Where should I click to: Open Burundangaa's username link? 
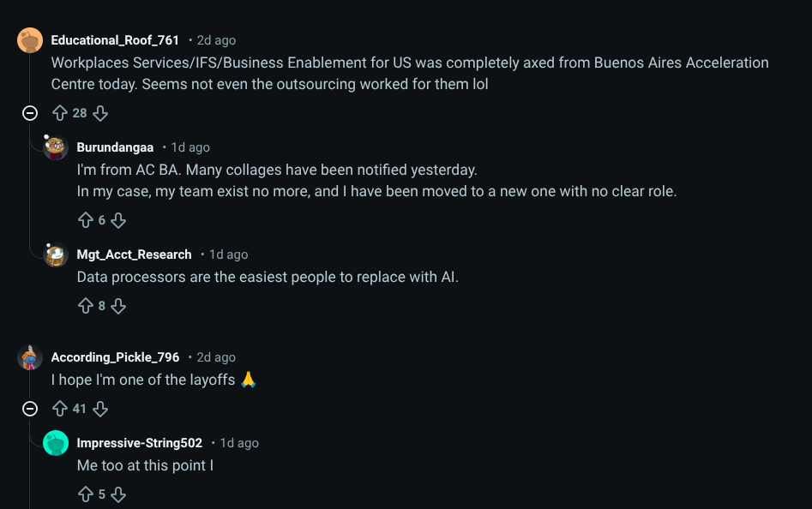115,147
